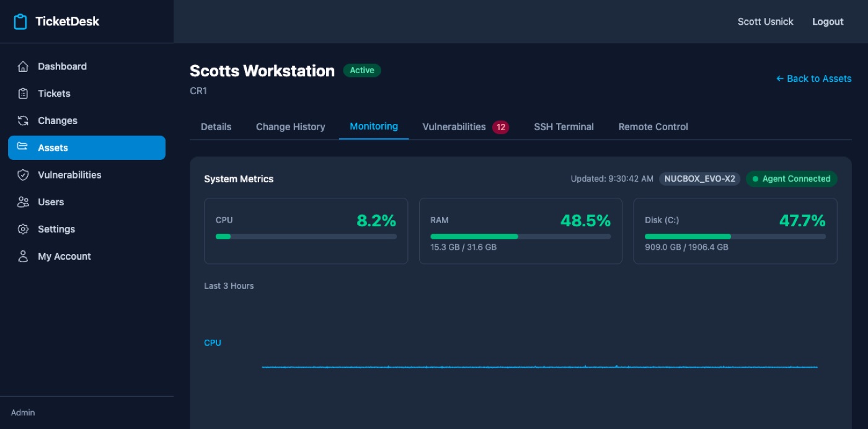868x429 pixels.
Task: Click the Logout link
Action: point(828,22)
